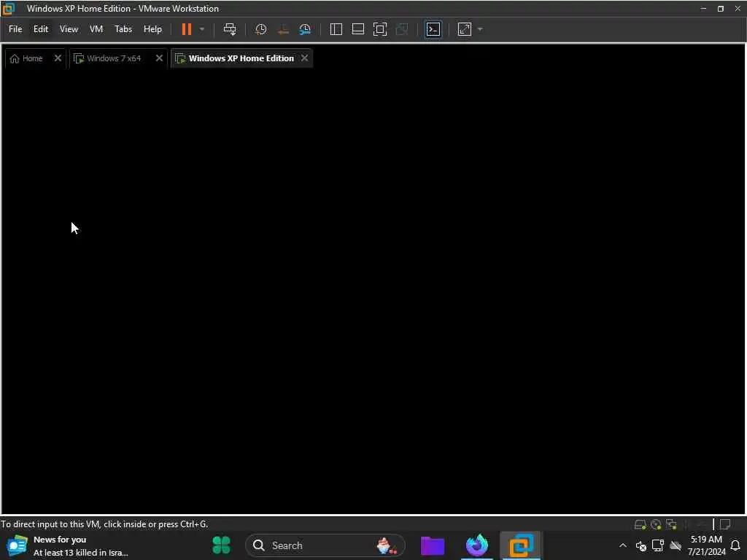Close the Windows XP Home Edition tab

coord(304,58)
